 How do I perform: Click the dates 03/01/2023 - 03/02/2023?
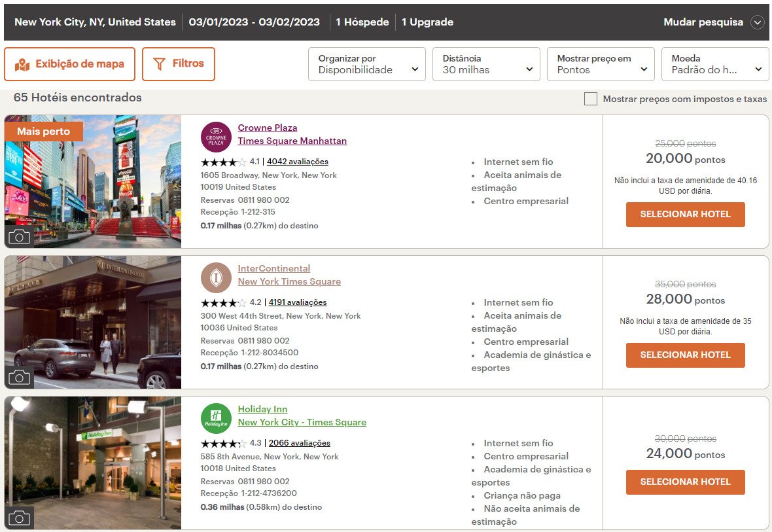(x=254, y=22)
